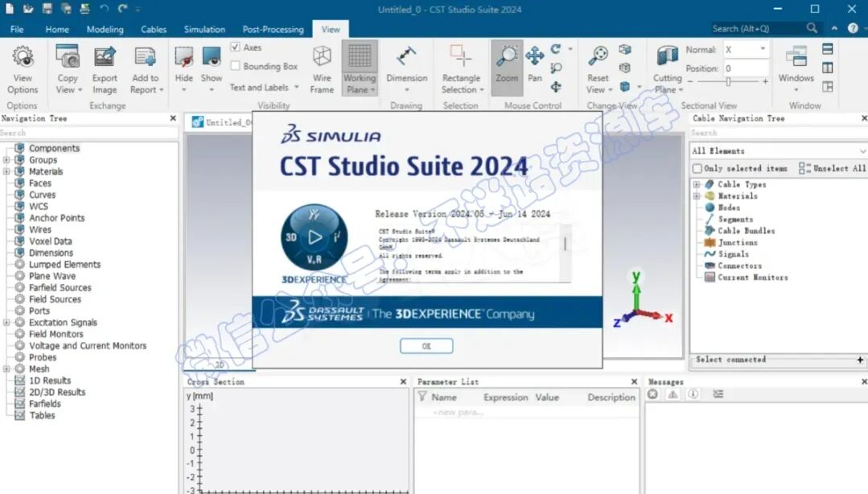
Task: Click the save icon in quick access toolbar
Action: (x=47, y=9)
